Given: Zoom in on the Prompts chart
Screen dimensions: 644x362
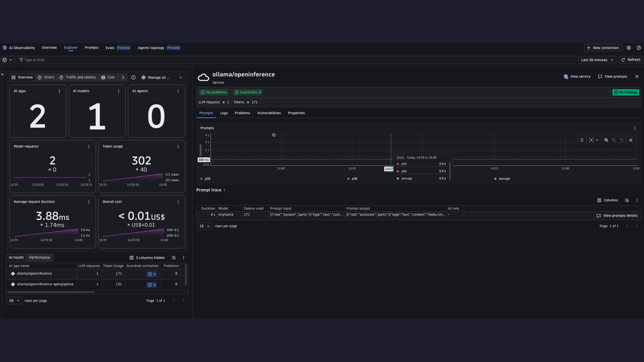Looking at the screenshot, I should 606,140.
